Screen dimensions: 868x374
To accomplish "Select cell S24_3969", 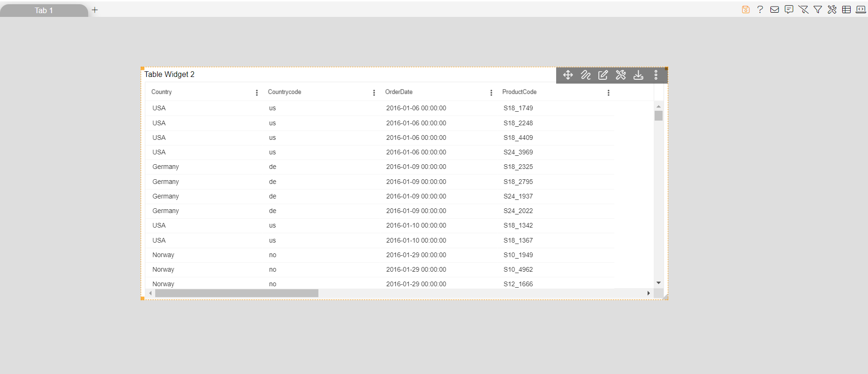I will click(x=518, y=152).
